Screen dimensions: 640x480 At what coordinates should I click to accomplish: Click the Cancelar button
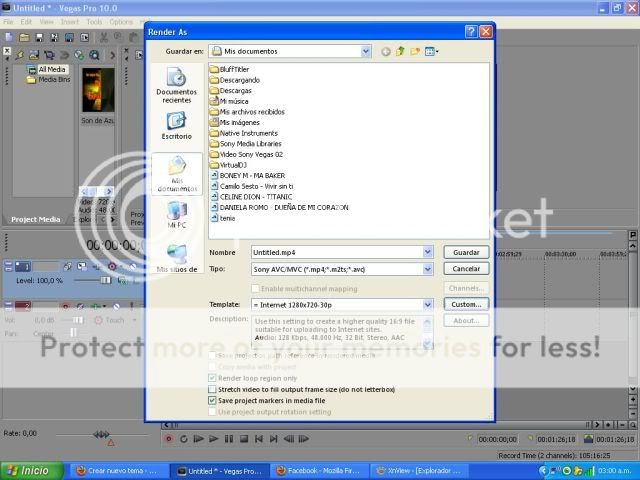point(466,269)
